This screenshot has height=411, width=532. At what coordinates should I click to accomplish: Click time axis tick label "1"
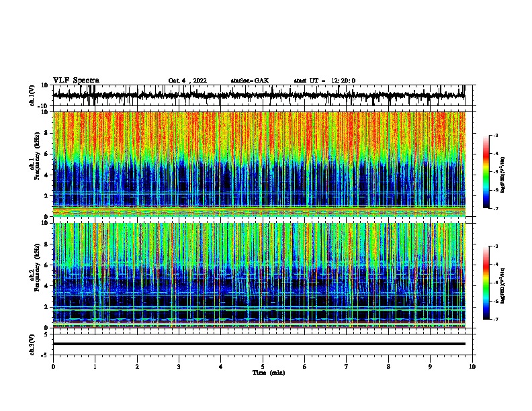click(x=95, y=367)
